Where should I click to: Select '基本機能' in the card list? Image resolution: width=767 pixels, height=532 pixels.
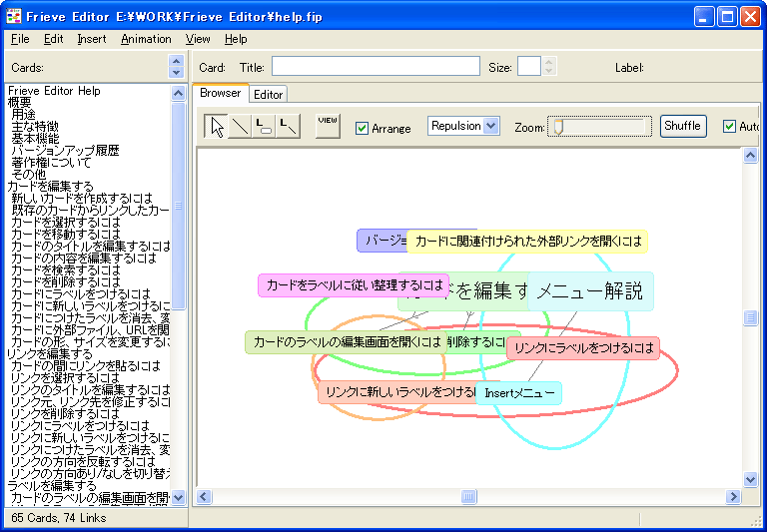pos(35,139)
